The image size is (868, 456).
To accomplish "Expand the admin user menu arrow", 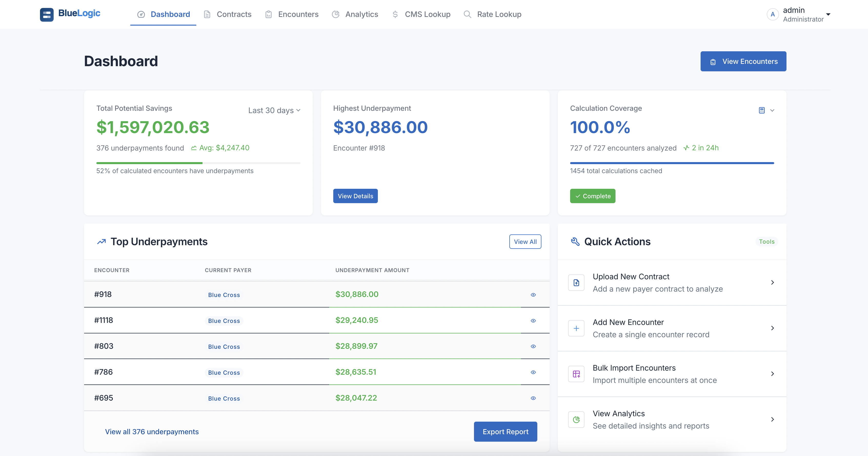I will coord(828,15).
